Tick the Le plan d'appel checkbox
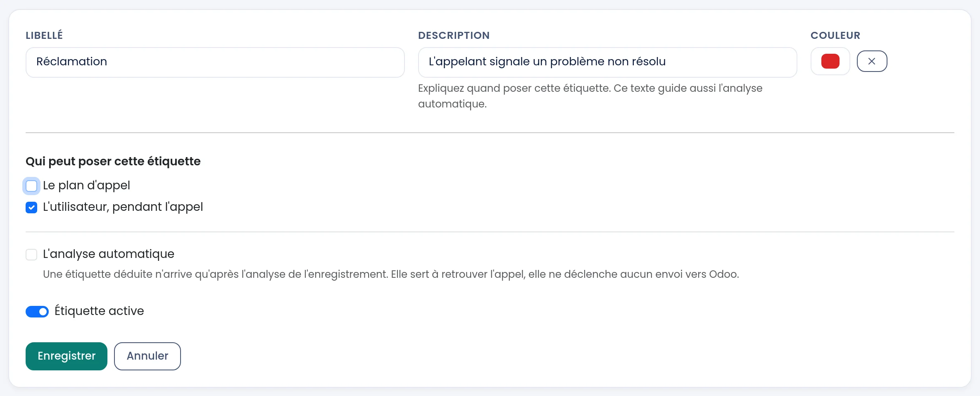This screenshot has height=396, width=980. tap(31, 186)
